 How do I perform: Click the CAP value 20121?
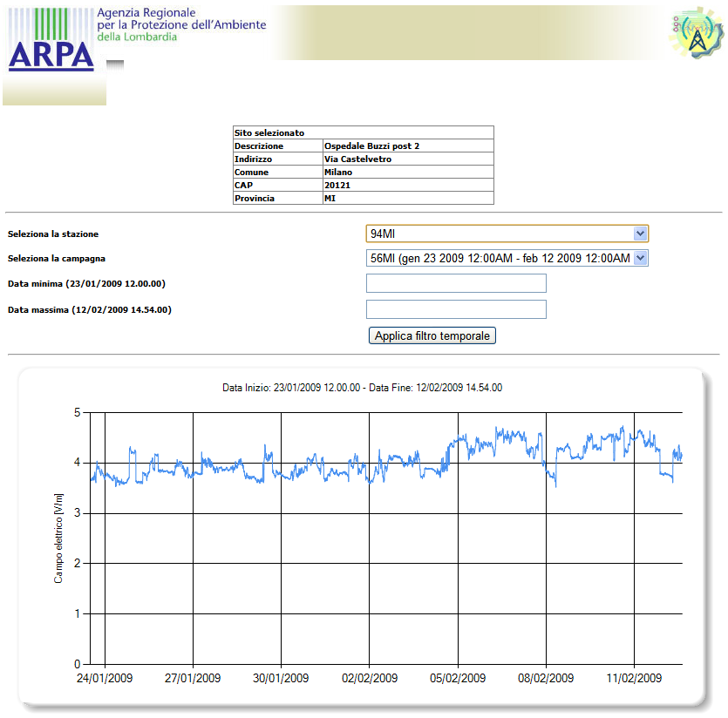tap(337, 186)
